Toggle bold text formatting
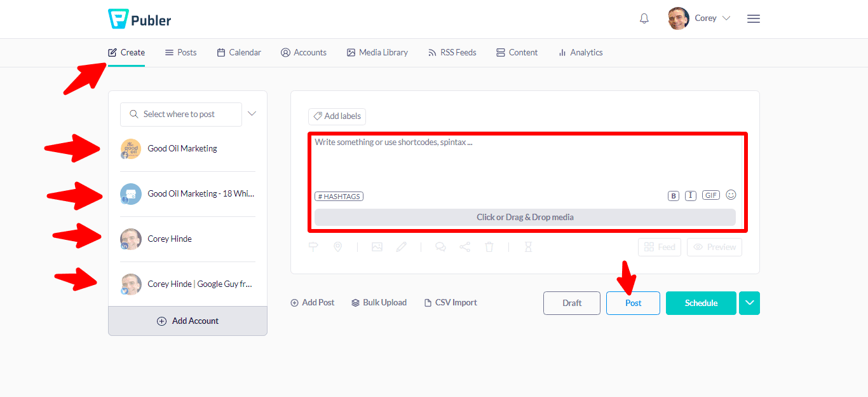This screenshot has width=868, height=397. click(x=674, y=196)
